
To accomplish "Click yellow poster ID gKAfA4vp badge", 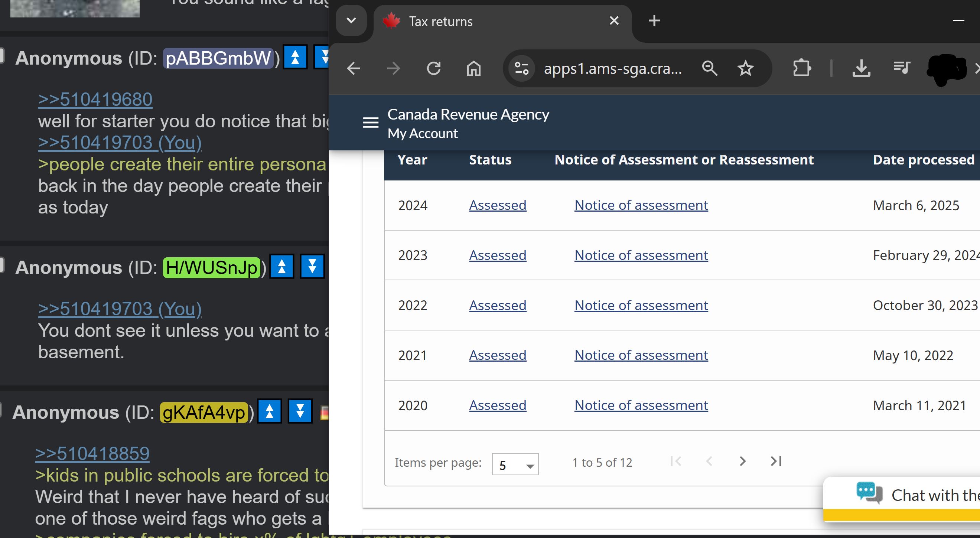I will [204, 412].
